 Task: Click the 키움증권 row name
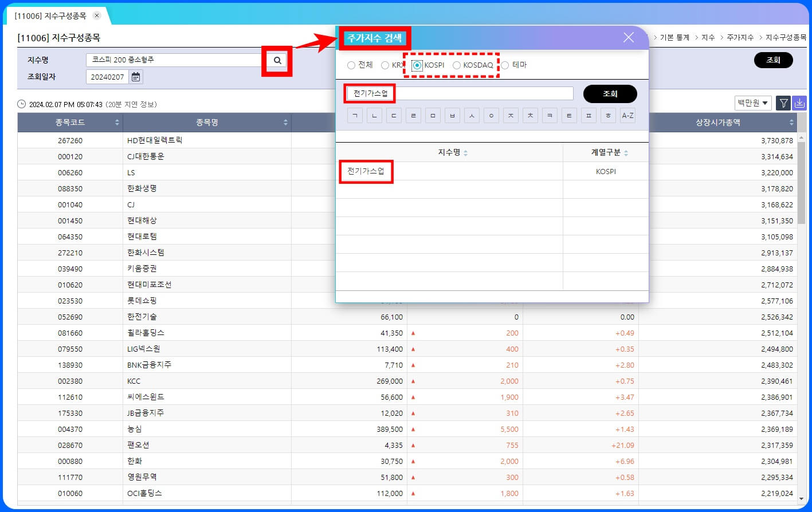coord(142,269)
